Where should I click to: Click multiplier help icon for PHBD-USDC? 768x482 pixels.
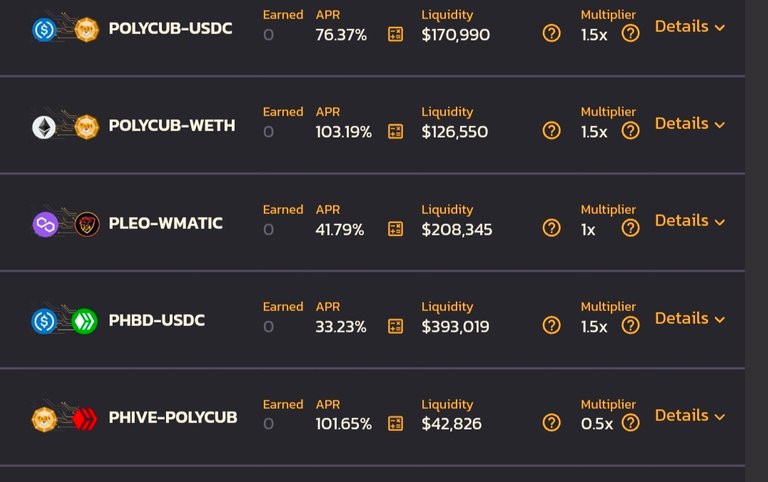(630, 325)
